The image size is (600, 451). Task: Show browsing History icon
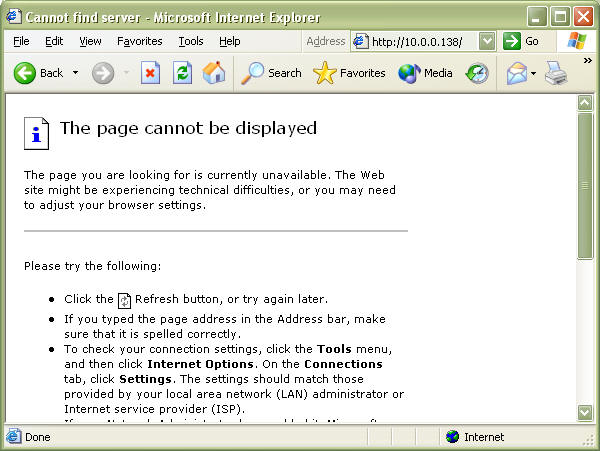[478, 73]
